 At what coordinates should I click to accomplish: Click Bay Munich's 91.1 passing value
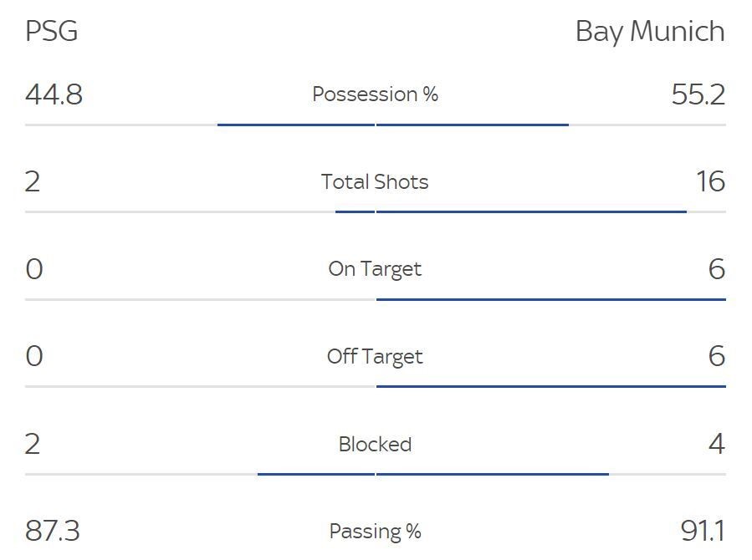[703, 532]
